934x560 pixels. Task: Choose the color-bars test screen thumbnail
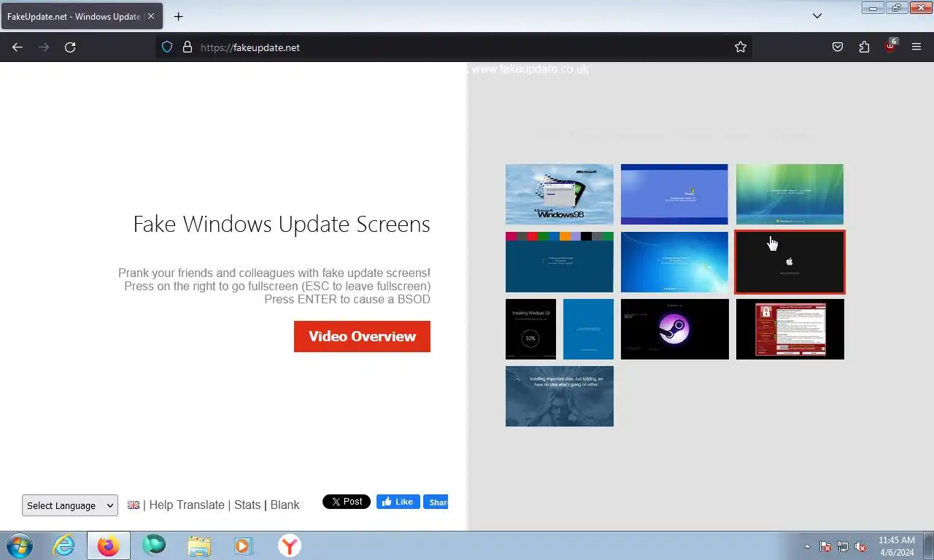click(x=560, y=262)
